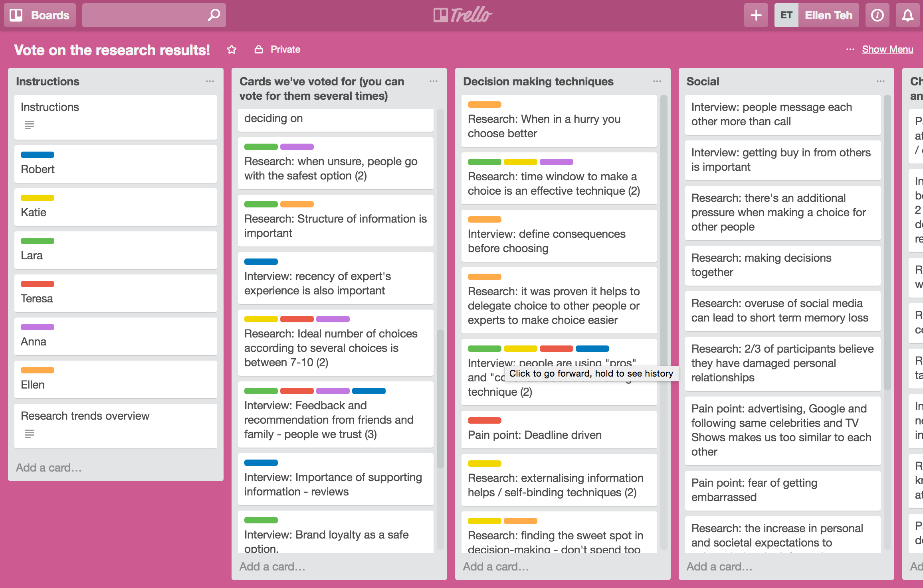Open 'advertising, Google and following same celebrities' card
The image size is (923, 588).
click(x=783, y=431)
